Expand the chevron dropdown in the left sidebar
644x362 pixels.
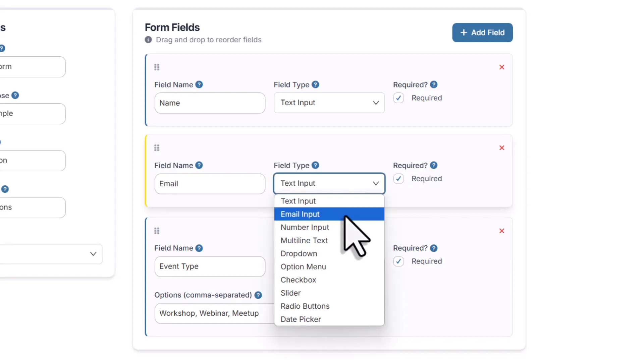click(93, 254)
